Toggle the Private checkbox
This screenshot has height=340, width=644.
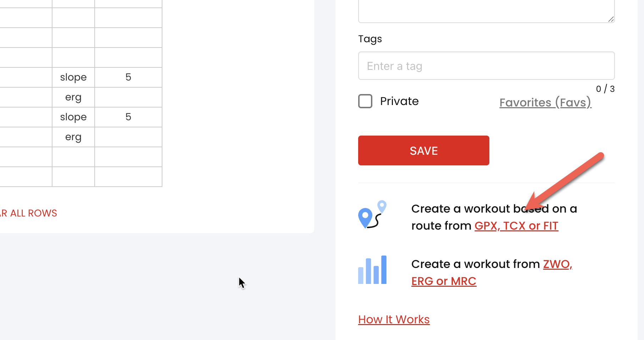[x=365, y=101]
